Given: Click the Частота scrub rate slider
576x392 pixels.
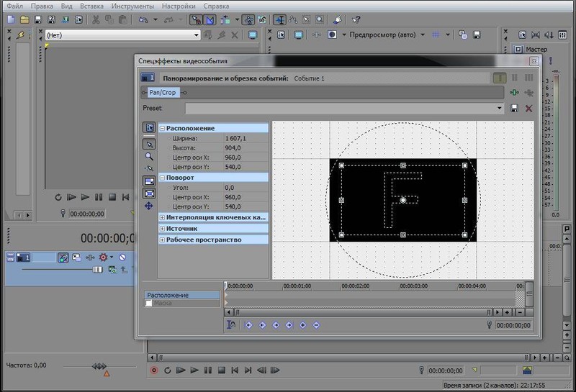Looking at the screenshot, I should (99, 366).
